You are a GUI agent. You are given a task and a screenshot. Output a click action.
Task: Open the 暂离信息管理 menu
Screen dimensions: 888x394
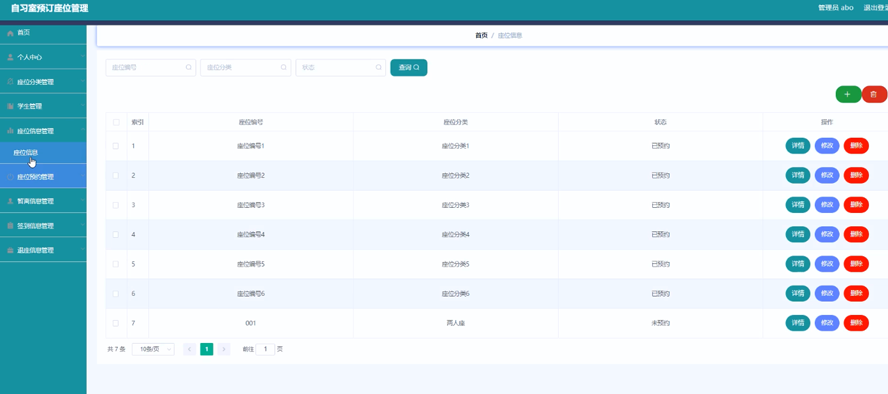pos(43,202)
